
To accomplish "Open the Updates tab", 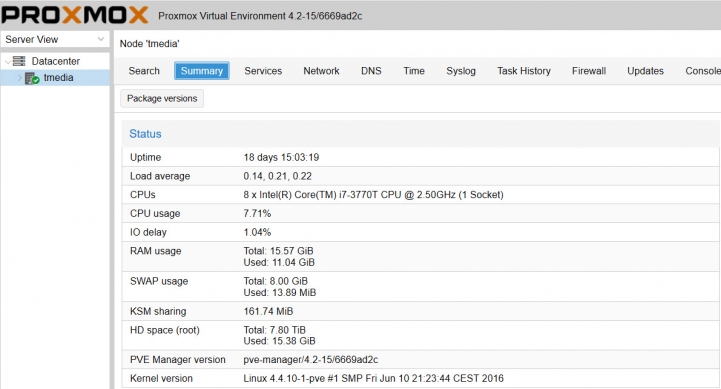I will click(645, 71).
